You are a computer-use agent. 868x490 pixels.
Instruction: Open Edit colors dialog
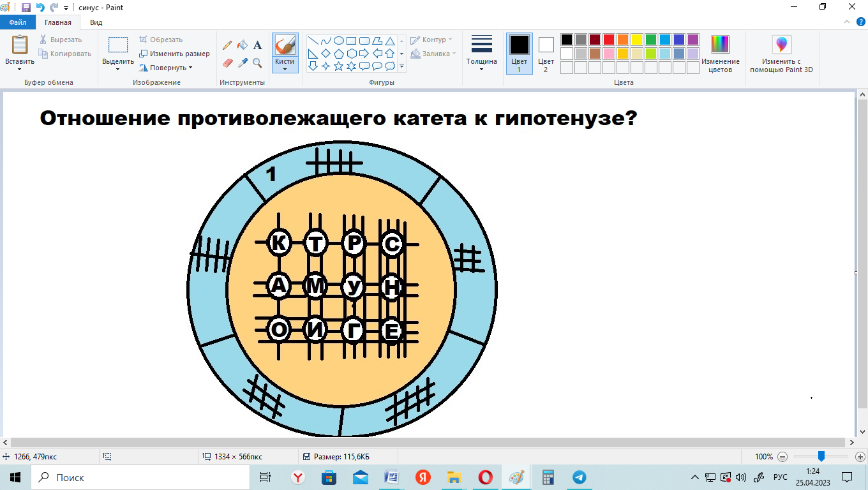(720, 54)
